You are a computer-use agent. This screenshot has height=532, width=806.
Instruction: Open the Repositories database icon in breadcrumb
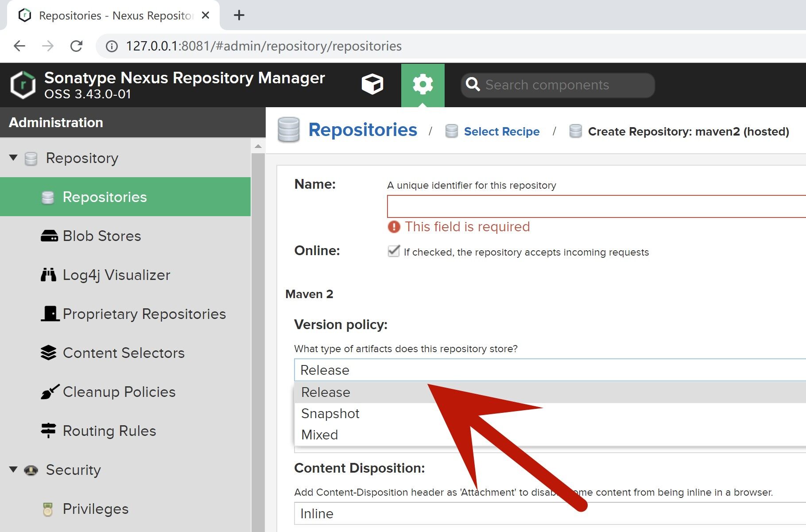pos(288,130)
